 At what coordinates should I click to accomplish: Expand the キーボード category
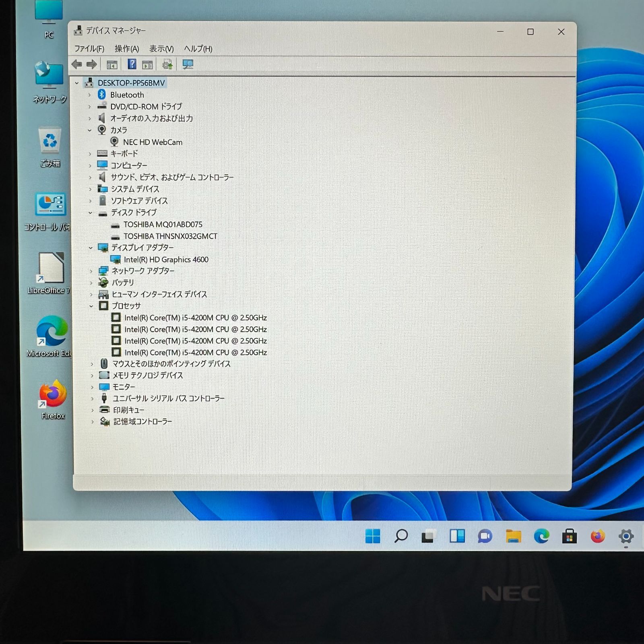[90, 154]
